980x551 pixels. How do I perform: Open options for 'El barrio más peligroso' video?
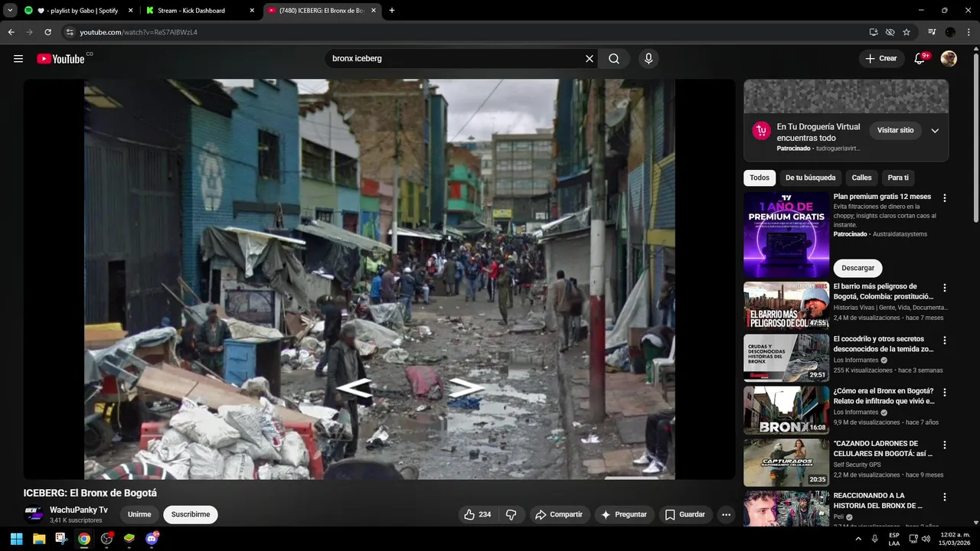point(944,288)
